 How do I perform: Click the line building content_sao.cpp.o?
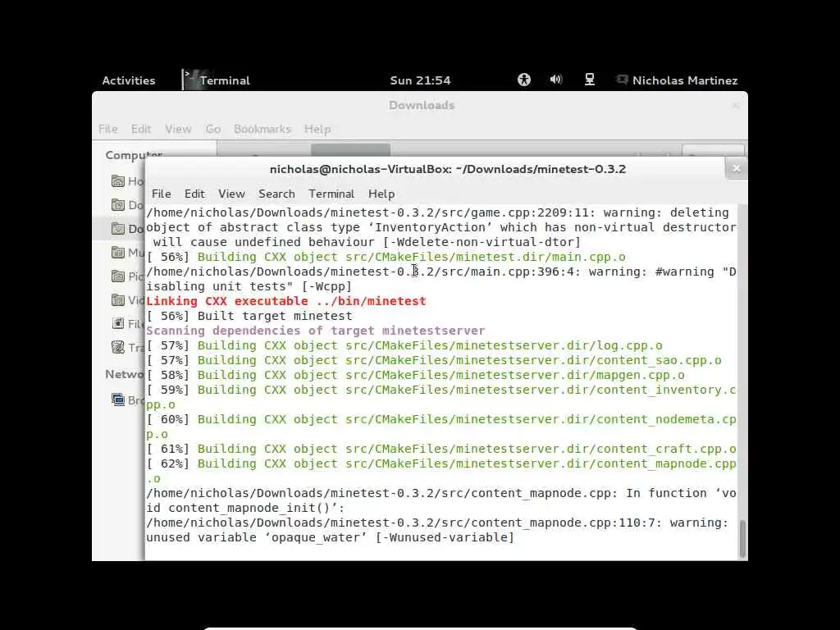point(434,361)
